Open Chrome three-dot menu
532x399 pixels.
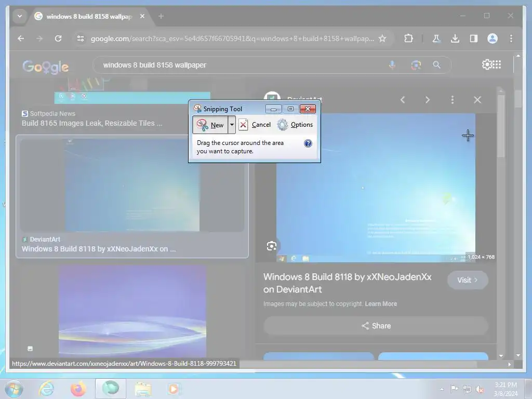[x=511, y=38]
